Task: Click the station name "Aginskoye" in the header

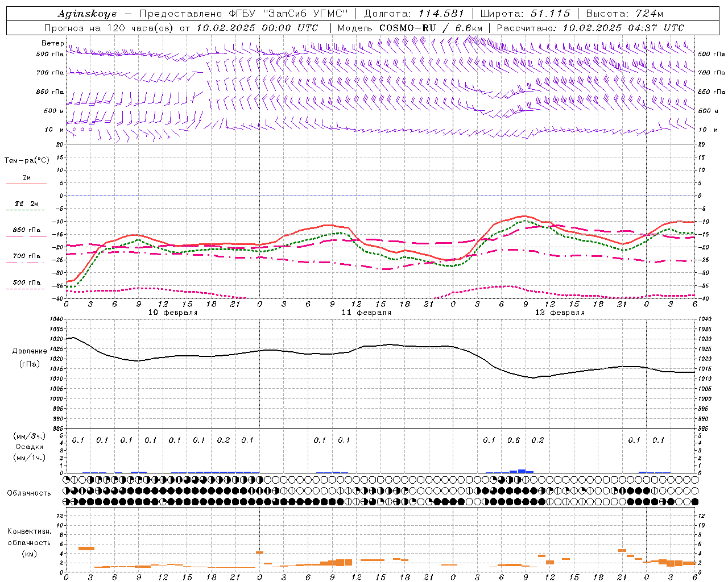Action: [87, 14]
